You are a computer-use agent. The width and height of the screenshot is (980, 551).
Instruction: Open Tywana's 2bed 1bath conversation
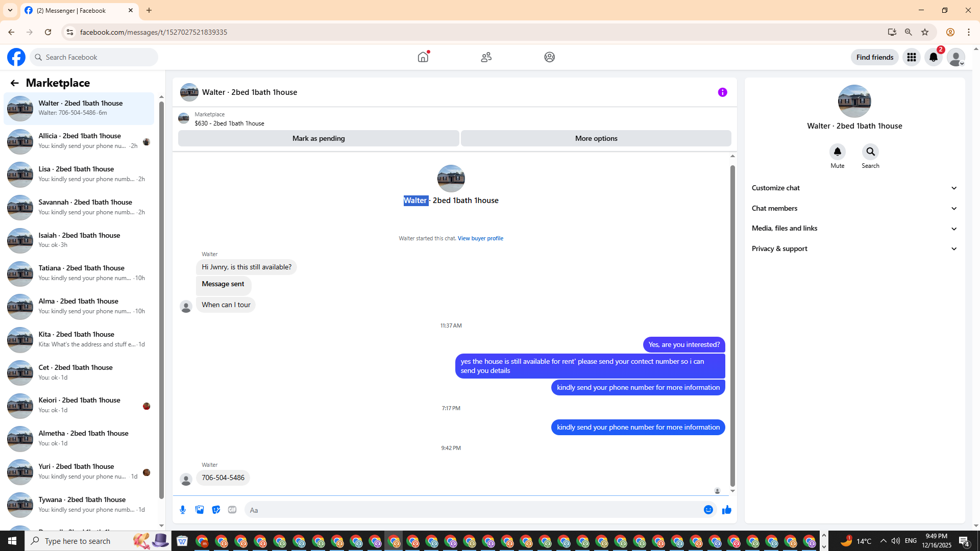pyautogui.click(x=79, y=505)
